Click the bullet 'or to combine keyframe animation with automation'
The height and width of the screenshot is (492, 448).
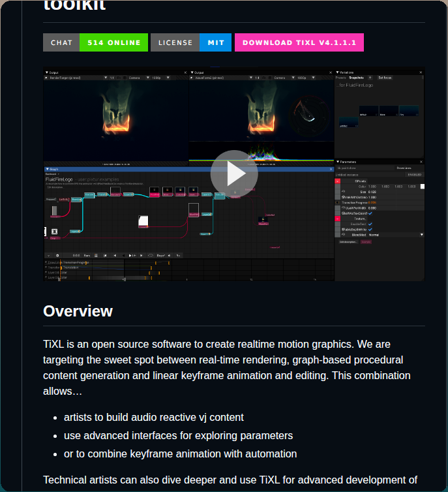180,454
